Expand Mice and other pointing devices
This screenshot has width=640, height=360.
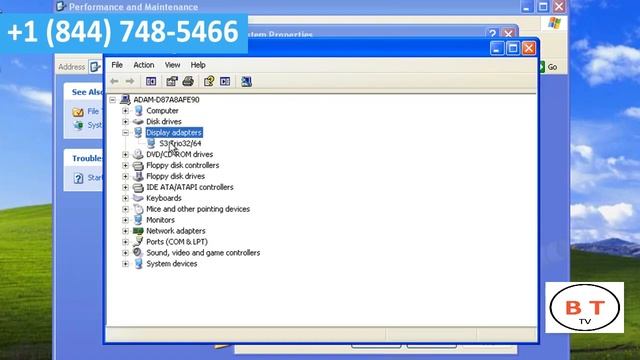(125, 209)
